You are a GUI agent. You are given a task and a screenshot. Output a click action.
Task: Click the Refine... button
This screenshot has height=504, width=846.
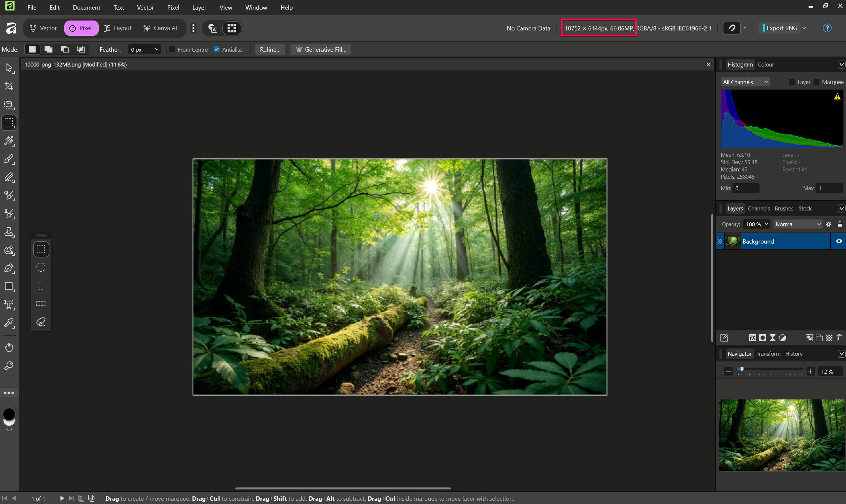(x=270, y=50)
